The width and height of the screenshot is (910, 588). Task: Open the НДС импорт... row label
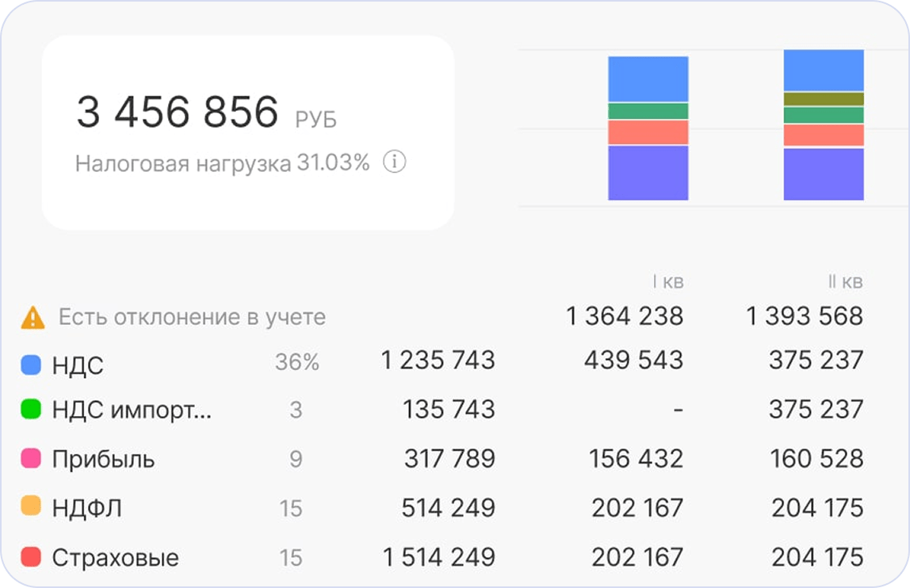click(x=132, y=410)
